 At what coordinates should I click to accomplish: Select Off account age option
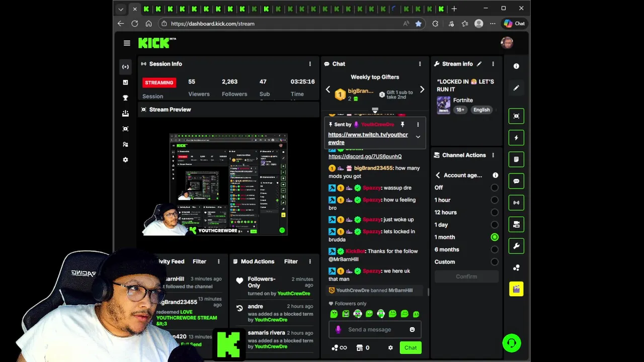pyautogui.click(x=495, y=188)
